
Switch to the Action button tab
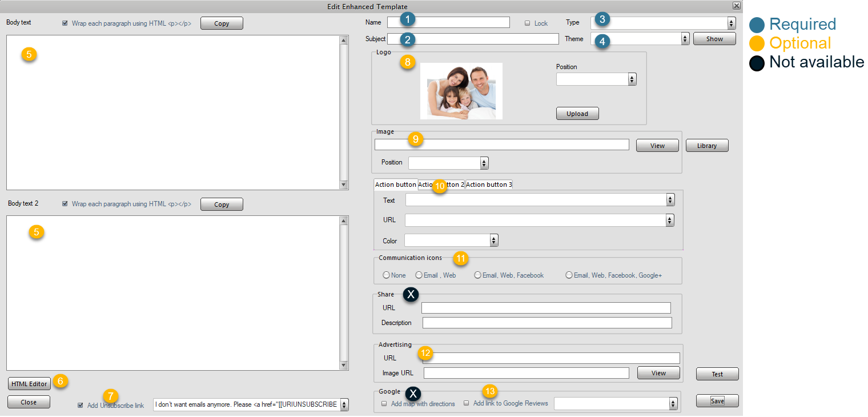[x=396, y=185]
